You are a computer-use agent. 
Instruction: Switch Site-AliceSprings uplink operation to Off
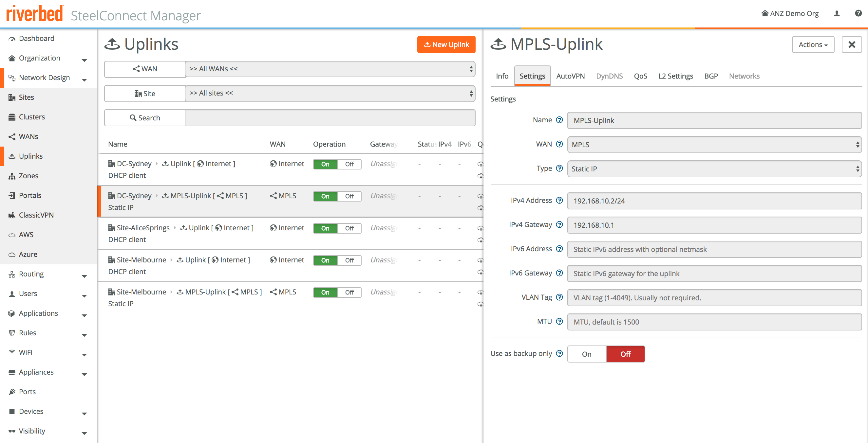[349, 228]
